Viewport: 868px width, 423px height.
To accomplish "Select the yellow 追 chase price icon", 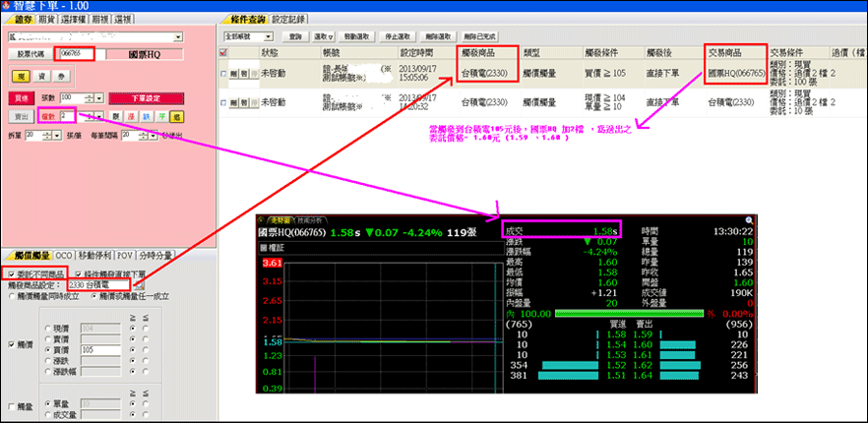I will click(x=176, y=116).
